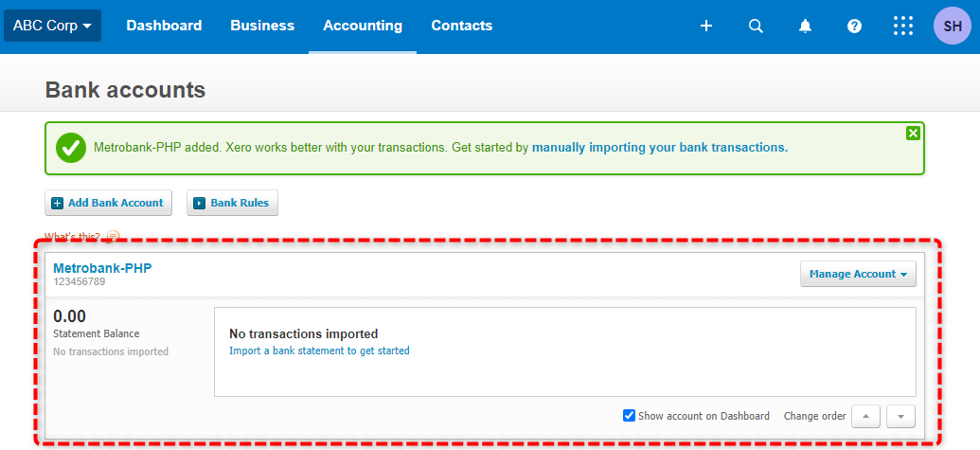
Task: Go to the Dashboard menu
Action: pos(164,26)
